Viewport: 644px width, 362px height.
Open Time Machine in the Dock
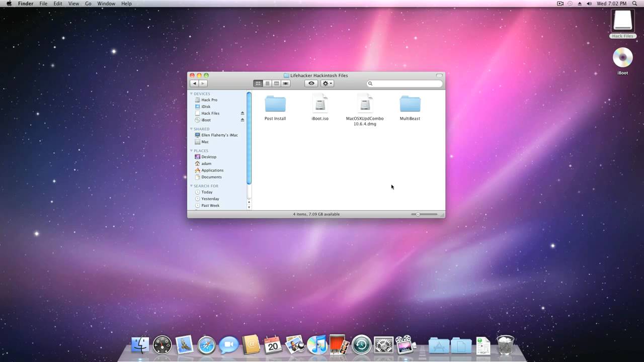click(361, 345)
